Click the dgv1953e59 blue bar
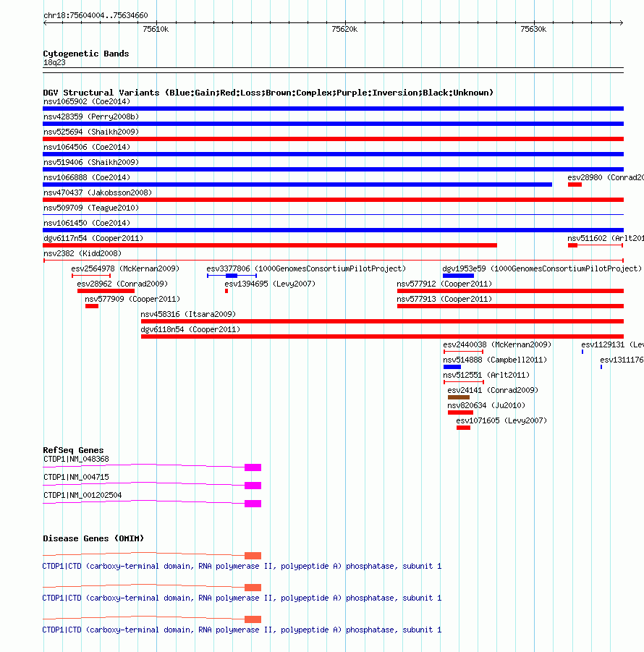 coord(458,276)
